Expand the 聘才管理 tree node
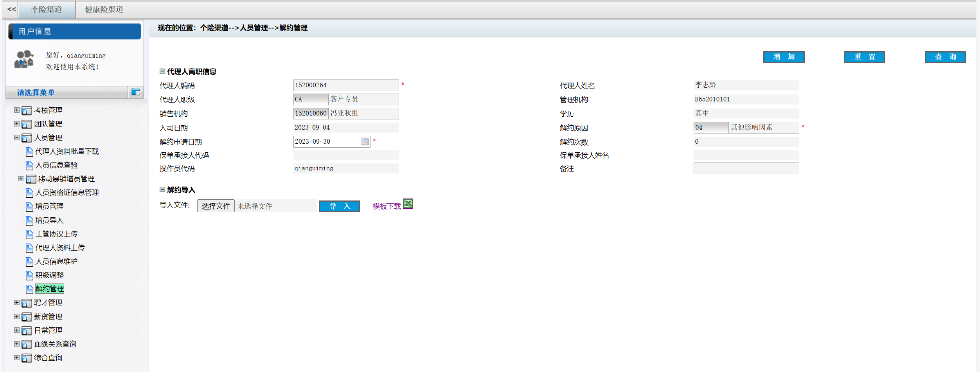 pos(17,302)
